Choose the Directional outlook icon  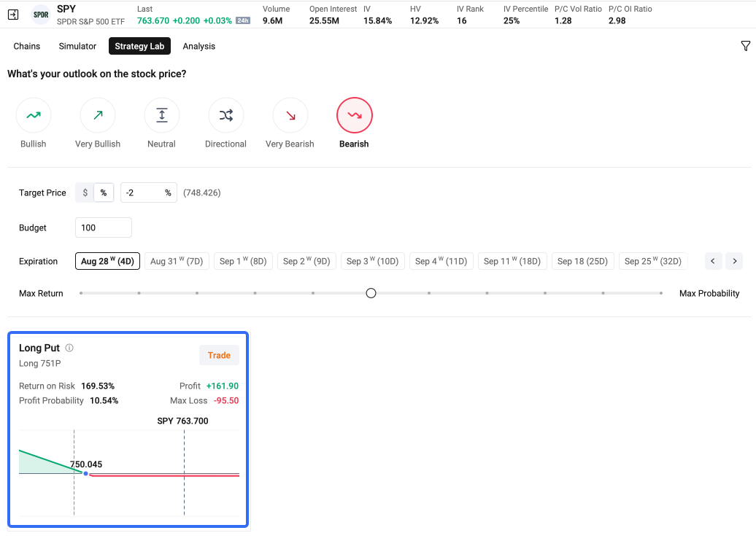click(x=226, y=115)
